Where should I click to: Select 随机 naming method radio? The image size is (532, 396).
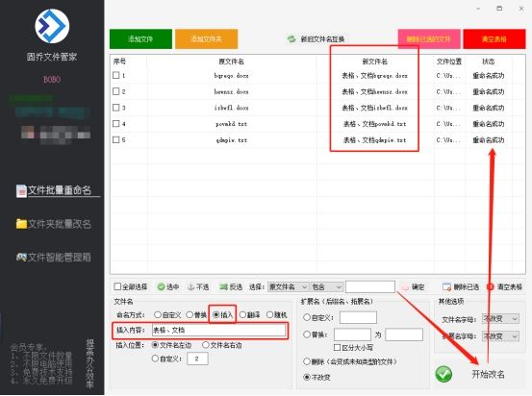[x=269, y=315]
